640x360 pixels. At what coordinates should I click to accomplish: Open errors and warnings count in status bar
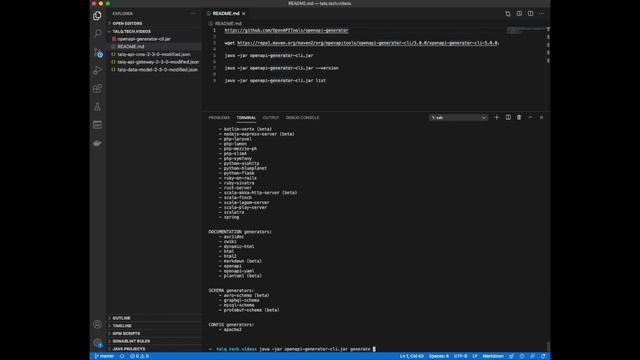(139, 356)
